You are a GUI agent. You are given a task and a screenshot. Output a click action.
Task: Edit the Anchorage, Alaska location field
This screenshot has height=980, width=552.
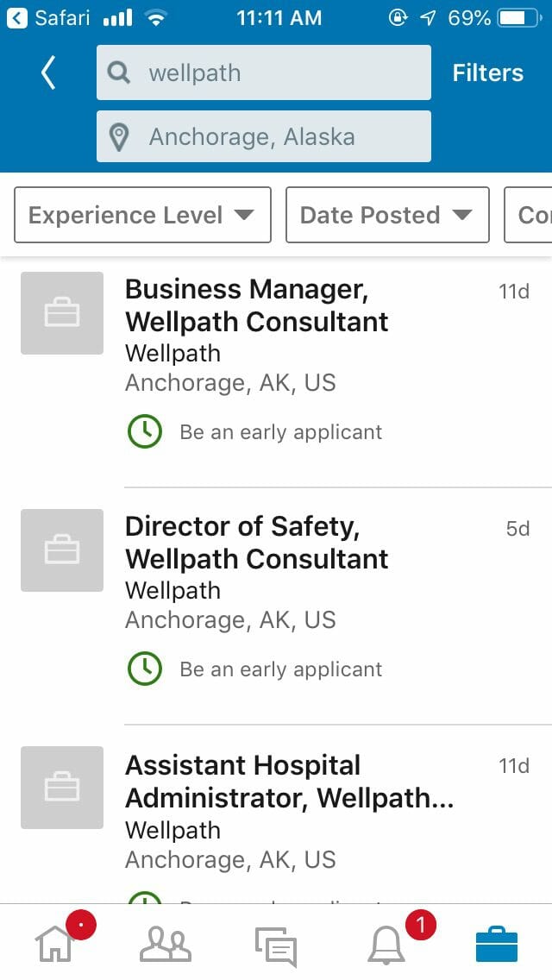263,136
